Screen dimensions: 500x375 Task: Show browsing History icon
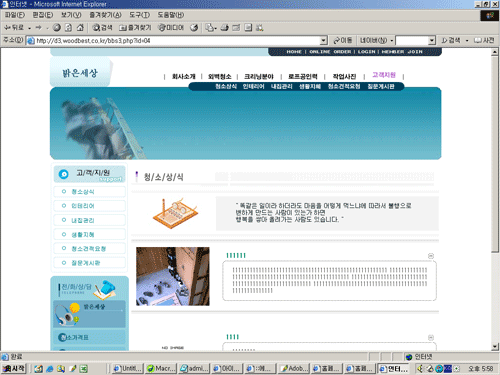click(194, 28)
